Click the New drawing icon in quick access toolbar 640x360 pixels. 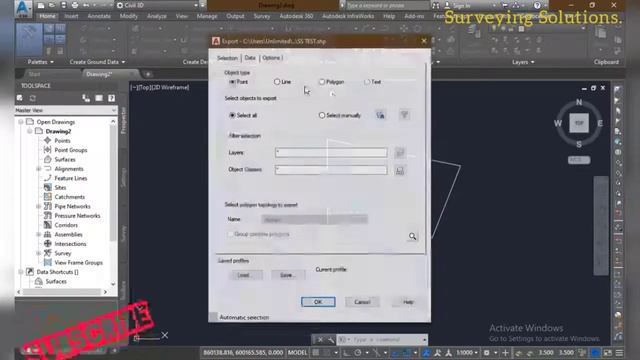(41, 5)
